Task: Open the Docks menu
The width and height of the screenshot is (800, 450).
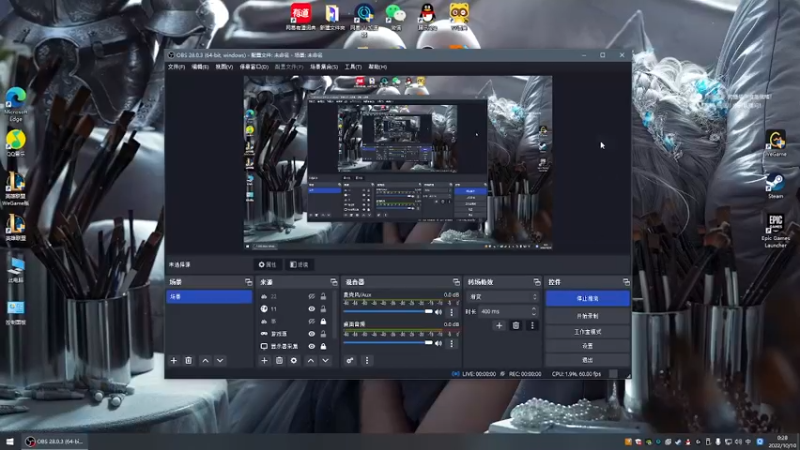Action: pos(254,67)
